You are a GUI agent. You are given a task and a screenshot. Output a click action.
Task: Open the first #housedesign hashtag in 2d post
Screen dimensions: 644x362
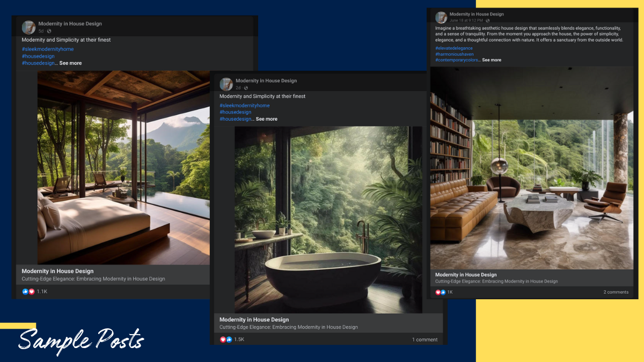(x=236, y=112)
